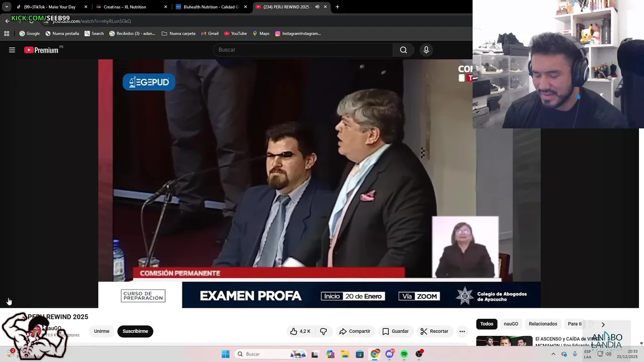Dislike the video with thumbs down
644x362 pixels.
click(324, 331)
